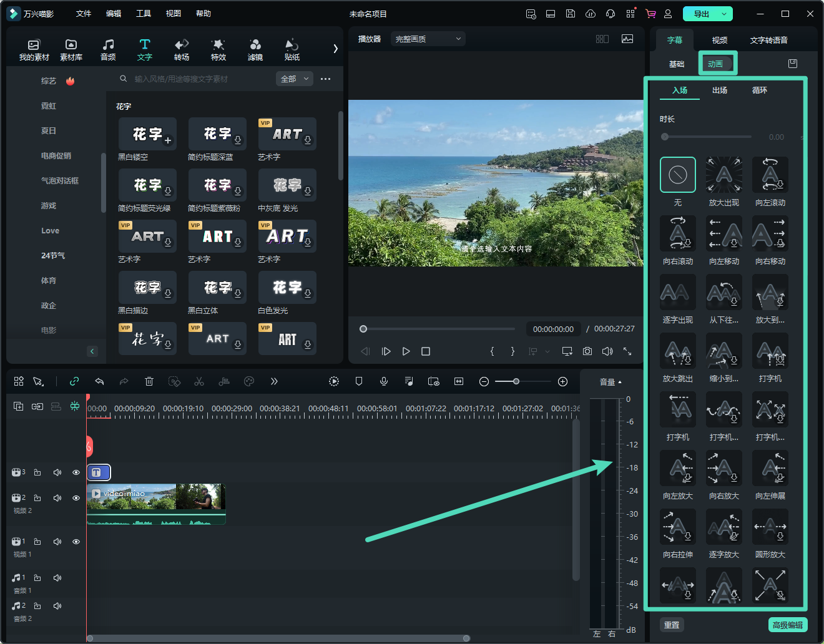Click the delete trash icon in timeline toolbar
Image resolution: width=824 pixels, height=644 pixels.
149,381
